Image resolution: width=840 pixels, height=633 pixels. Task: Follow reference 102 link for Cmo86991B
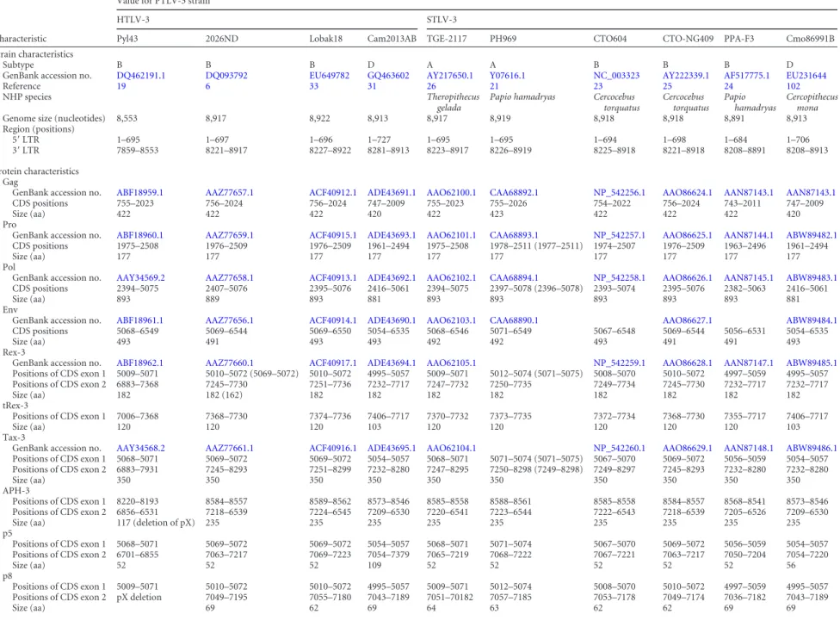click(794, 86)
